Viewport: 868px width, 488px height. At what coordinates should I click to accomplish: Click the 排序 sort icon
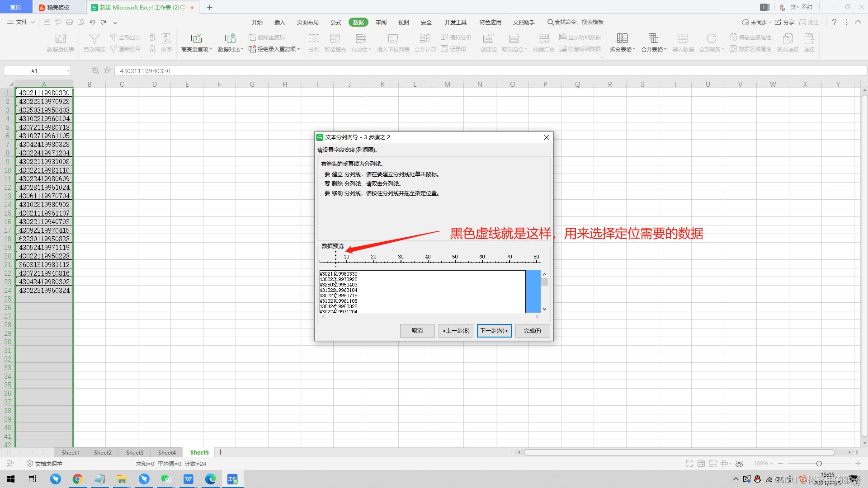pyautogui.click(x=166, y=43)
